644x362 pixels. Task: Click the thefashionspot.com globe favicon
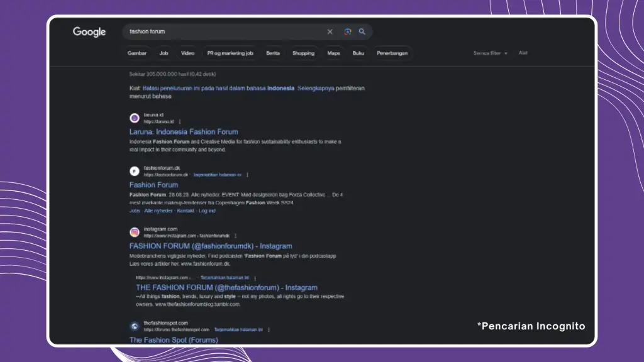(x=135, y=326)
